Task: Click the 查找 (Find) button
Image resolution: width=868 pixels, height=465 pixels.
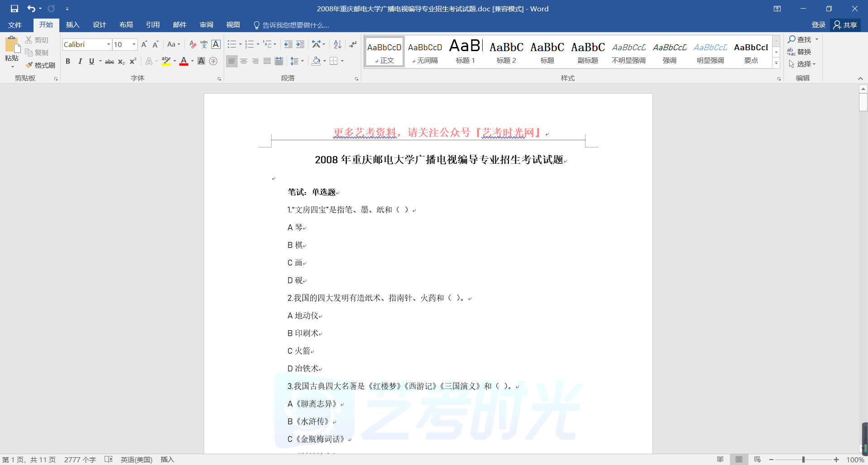Action: click(800, 39)
